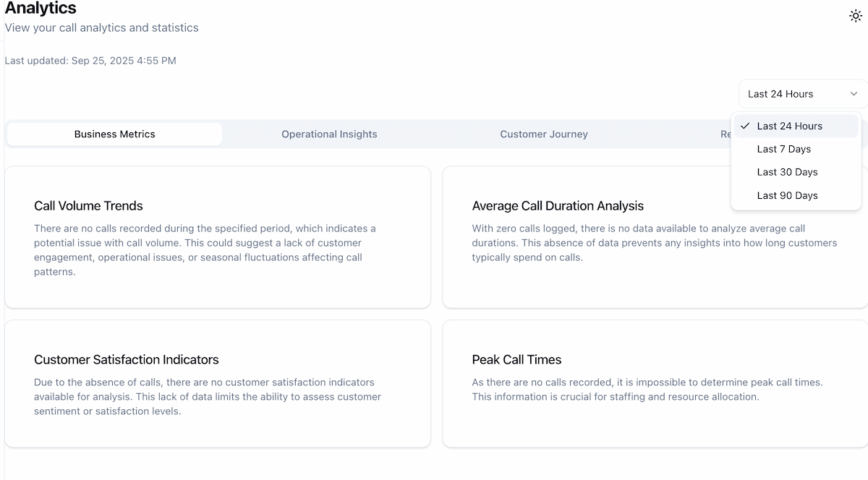Select the Last 30 Days option
This screenshot has height=480, width=868.
[787, 172]
